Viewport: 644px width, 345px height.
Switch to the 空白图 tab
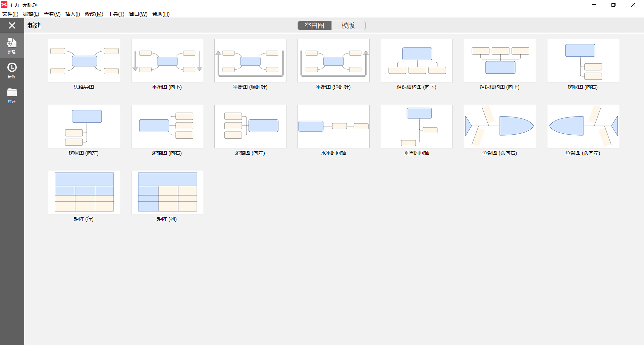[314, 25]
